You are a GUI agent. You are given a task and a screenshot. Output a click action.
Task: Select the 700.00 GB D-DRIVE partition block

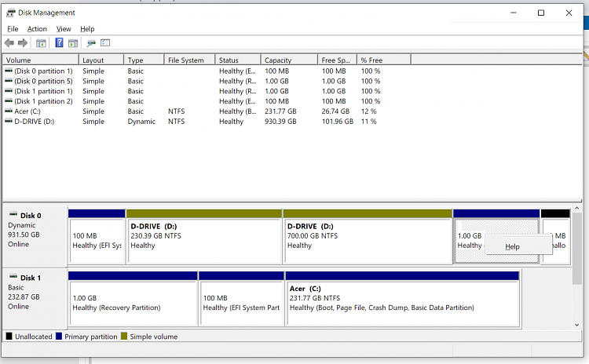point(367,240)
